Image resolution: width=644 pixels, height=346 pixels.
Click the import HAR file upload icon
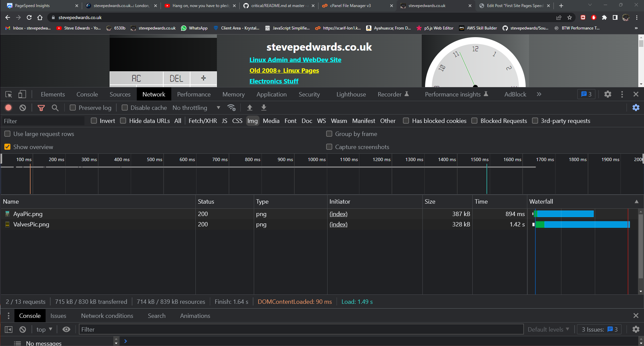pos(249,108)
